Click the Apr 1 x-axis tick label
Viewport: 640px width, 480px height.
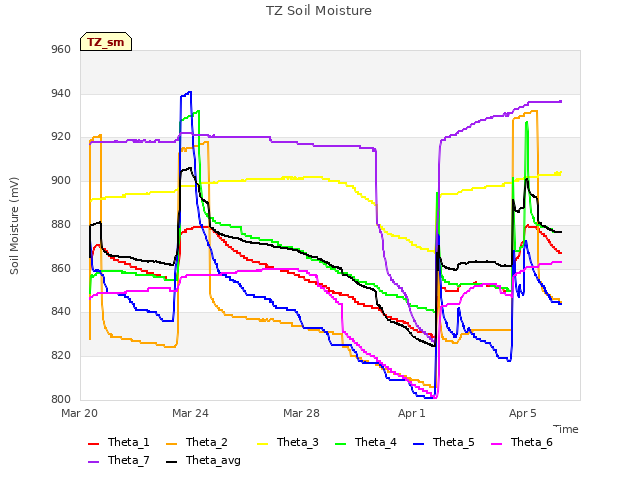coord(412,413)
